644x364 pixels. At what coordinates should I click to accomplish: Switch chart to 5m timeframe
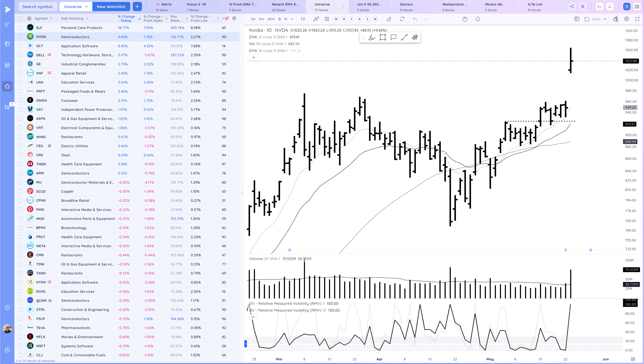pos(261,19)
